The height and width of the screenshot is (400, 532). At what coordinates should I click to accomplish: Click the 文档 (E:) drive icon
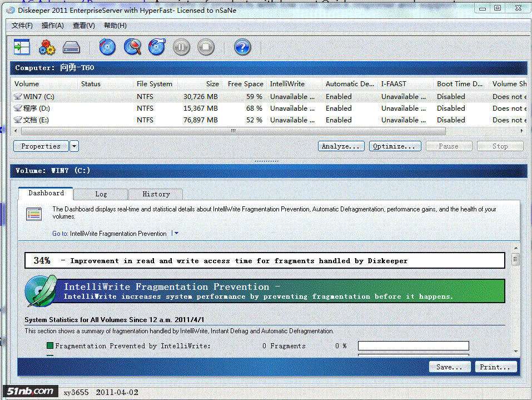coord(18,120)
